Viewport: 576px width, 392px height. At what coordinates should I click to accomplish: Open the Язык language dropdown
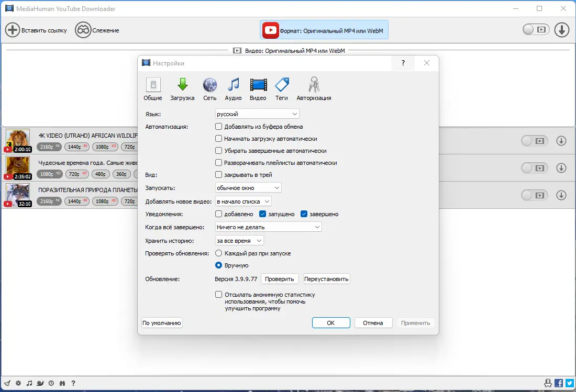(257, 114)
